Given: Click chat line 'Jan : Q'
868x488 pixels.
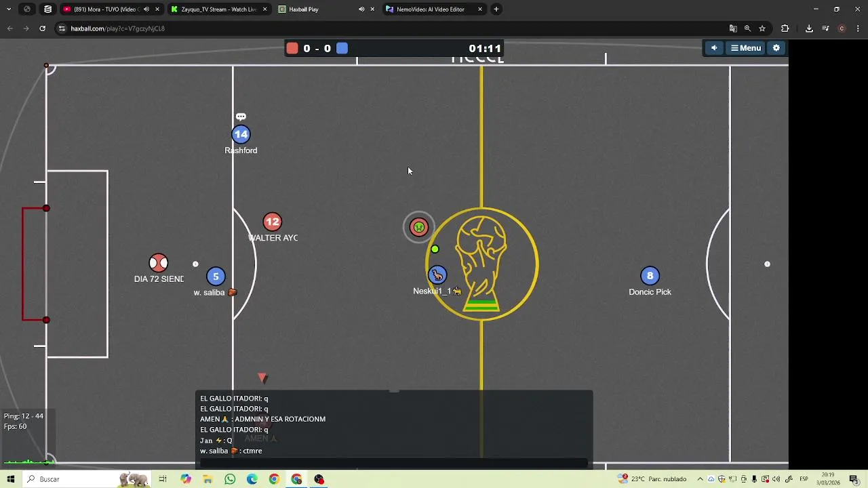Looking at the screenshot, I should (216, 441).
